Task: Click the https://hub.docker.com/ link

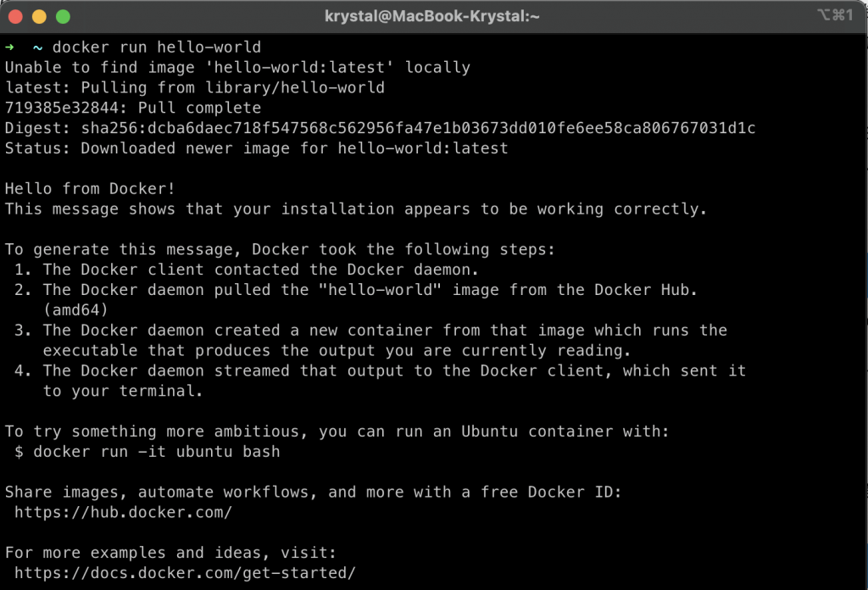Action: click(x=123, y=513)
